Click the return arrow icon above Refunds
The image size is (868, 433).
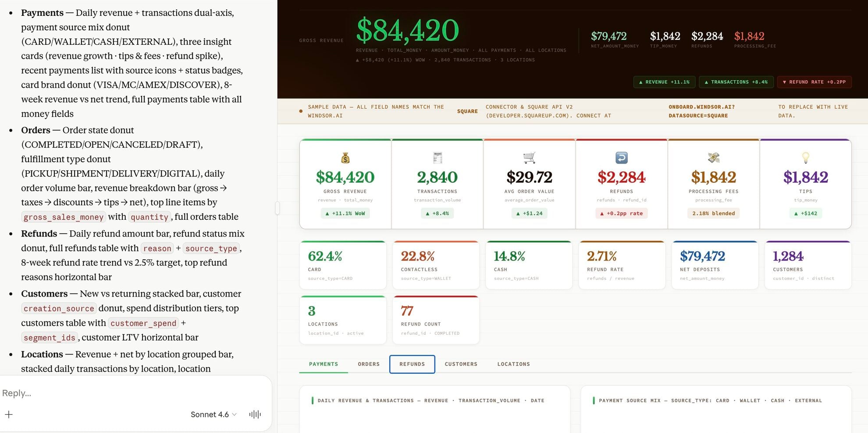coord(622,157)
